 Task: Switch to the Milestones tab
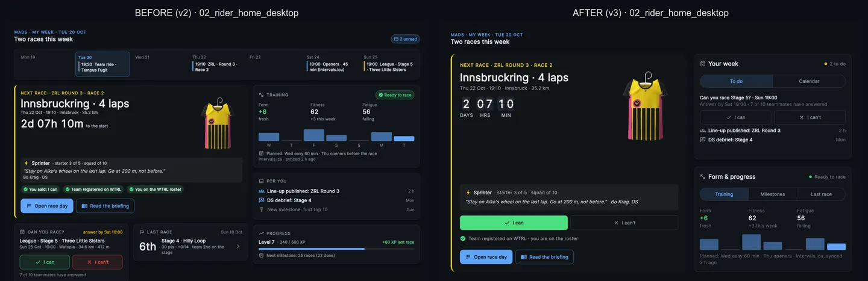tap(772, 194)
